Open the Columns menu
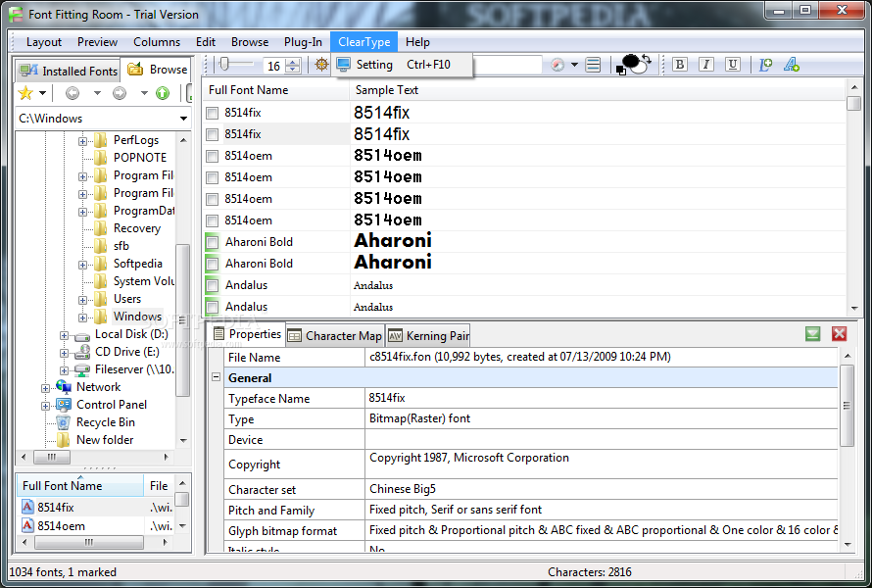872x588 pixels. [157, 42]
